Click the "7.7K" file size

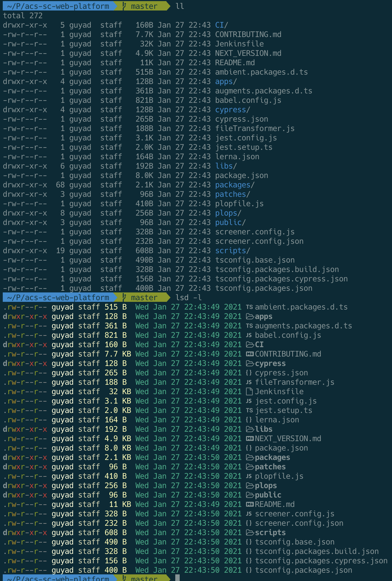coord(144,35)
